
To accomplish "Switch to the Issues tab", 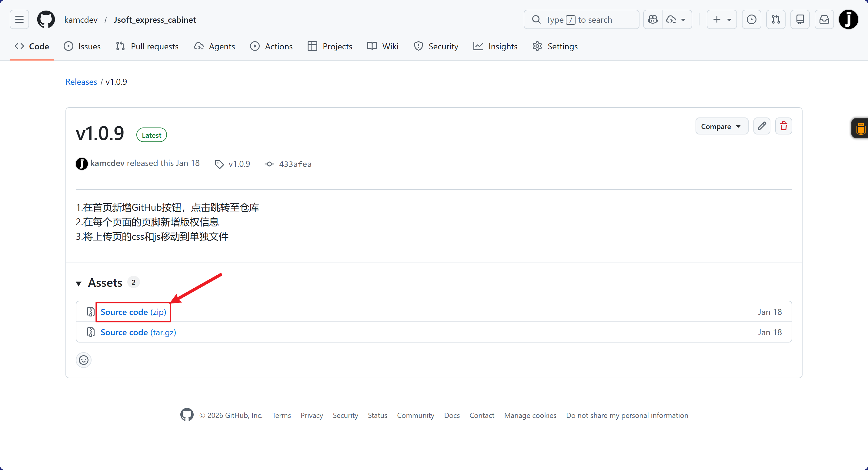I will (x=82, y=46).
